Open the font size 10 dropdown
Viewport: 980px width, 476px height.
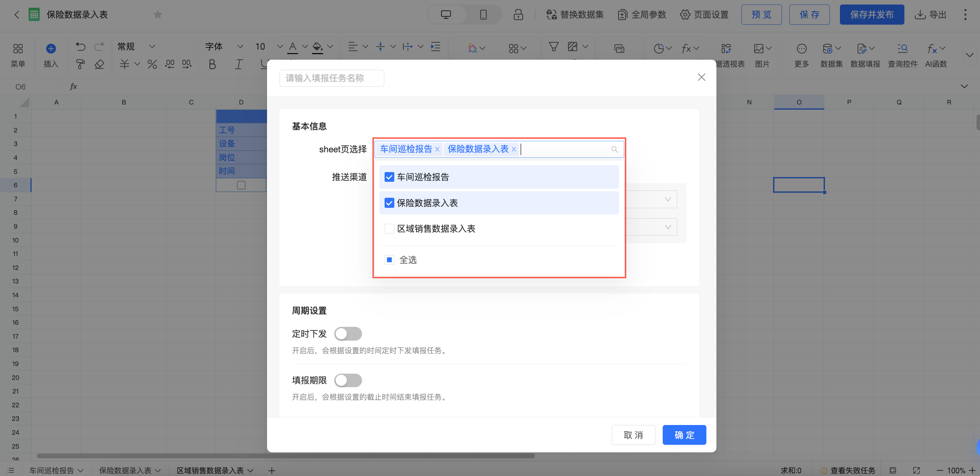point(269,46)
